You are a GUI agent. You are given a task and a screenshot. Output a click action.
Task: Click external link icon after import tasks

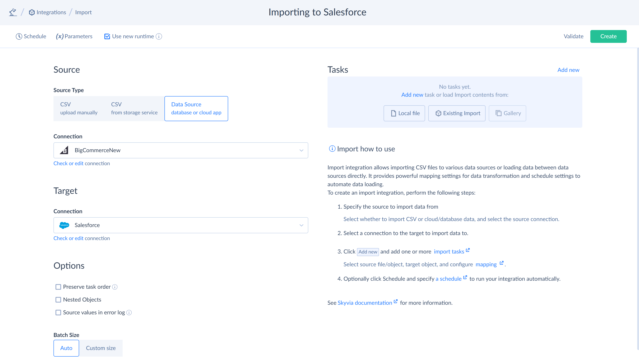(468, 250)
